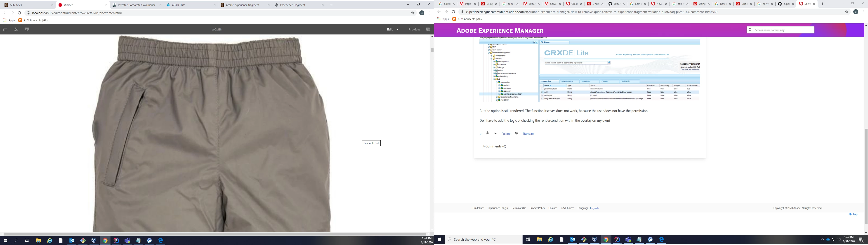Switch to the AEM Sites tab
This screenshot has height=245, width=868.
tap(16, 5)
